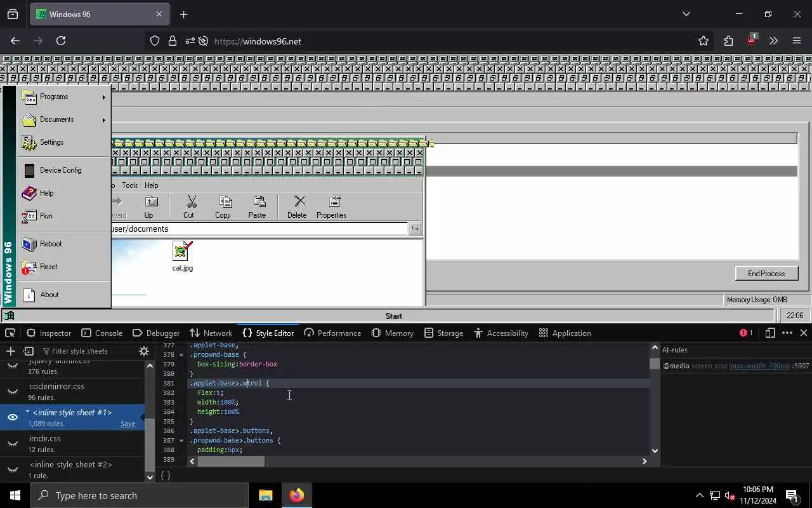Collapse the code fold at line 378
This screenshot has height=508, width=812.
(x=181, y=355)
